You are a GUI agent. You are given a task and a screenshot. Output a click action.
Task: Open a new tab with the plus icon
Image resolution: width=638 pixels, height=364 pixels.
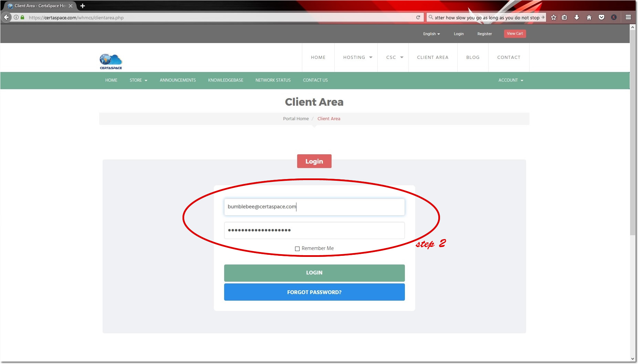coord(83,6)
